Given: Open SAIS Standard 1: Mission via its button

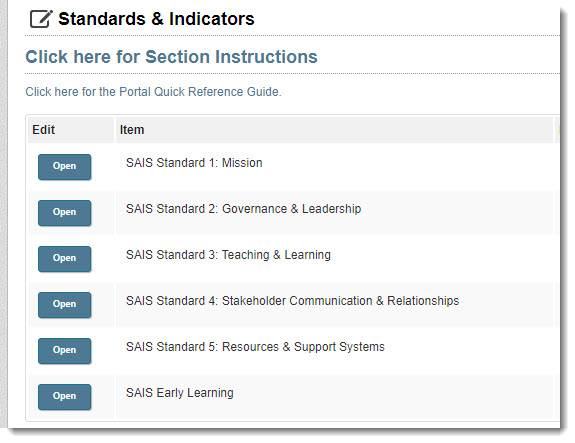Looking at the screenshot, I should [65, 167].
